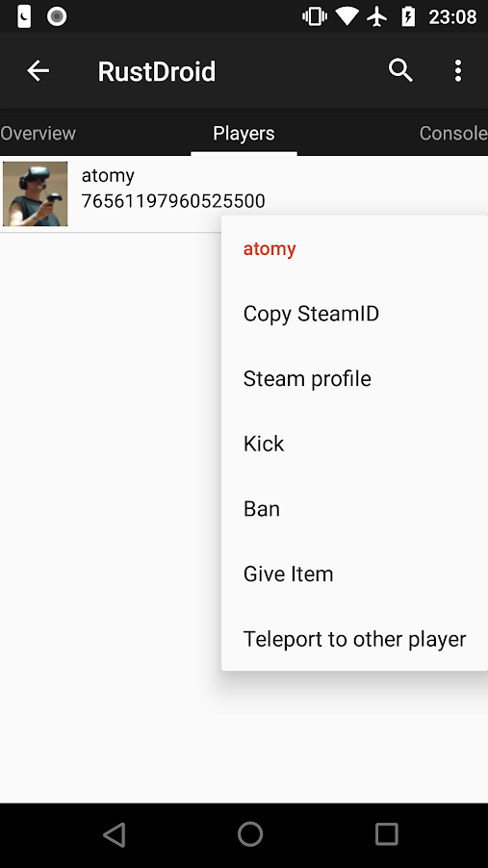
Task: Select Give Item menu option
Action: coord(354,574)
